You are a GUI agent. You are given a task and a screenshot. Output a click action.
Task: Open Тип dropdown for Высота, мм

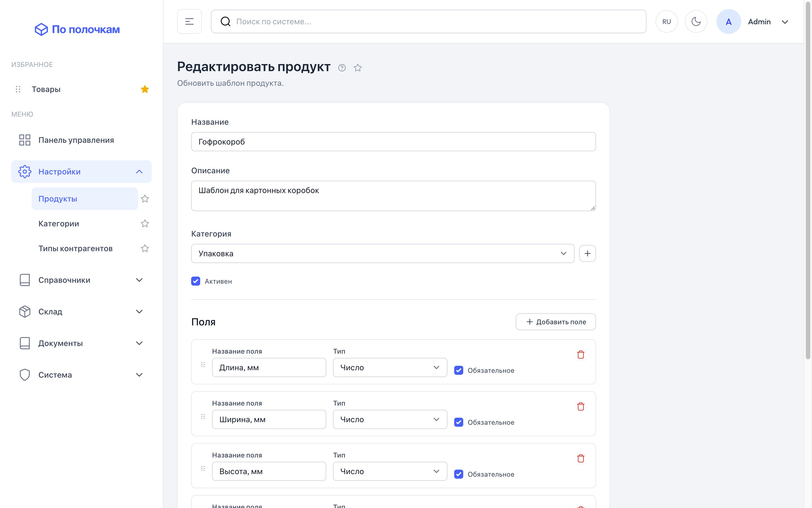[390, 471]
